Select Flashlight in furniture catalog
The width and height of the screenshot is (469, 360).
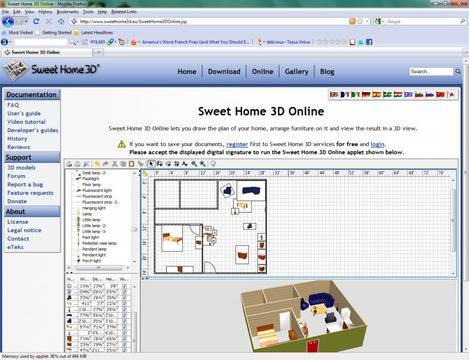tap(91, 179)
